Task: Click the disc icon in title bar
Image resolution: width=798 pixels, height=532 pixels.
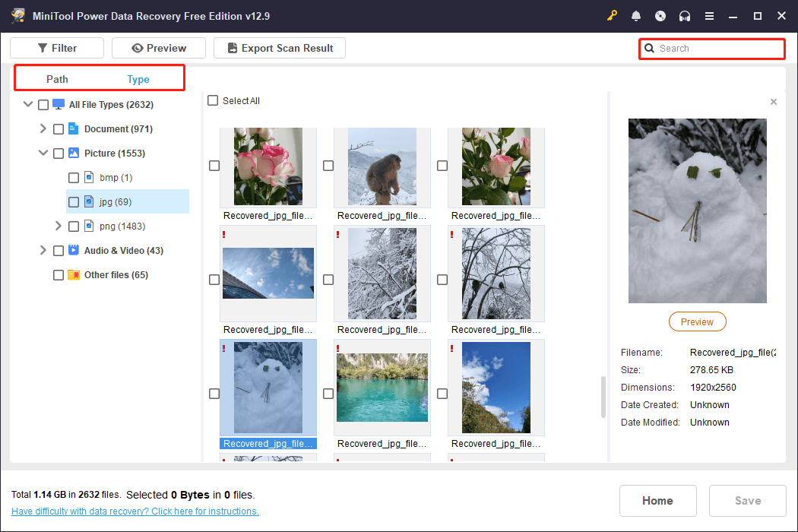Action: (660, 16)
